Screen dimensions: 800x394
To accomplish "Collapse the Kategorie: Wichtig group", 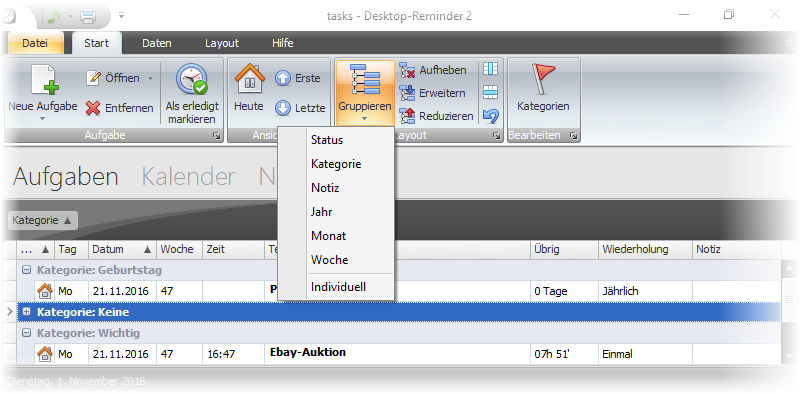I will (27, 333).
